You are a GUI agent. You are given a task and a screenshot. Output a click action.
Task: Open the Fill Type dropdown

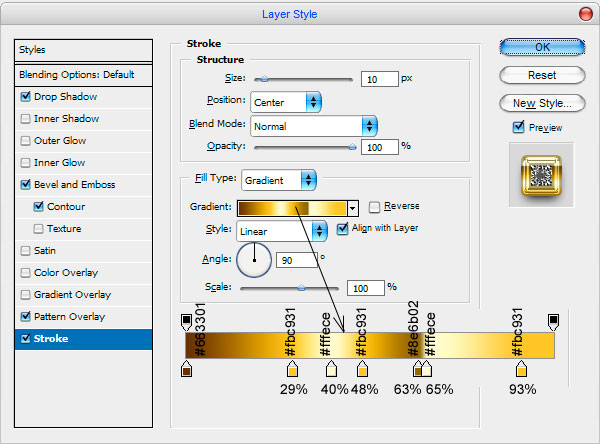279,180
